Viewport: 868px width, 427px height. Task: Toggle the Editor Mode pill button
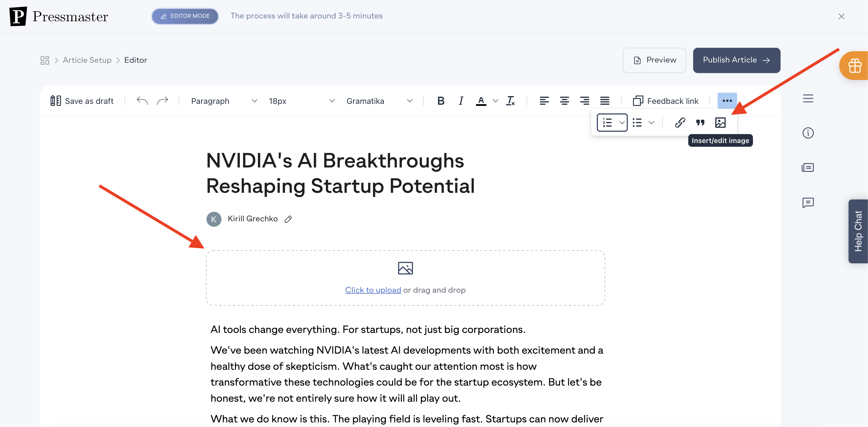185,16
